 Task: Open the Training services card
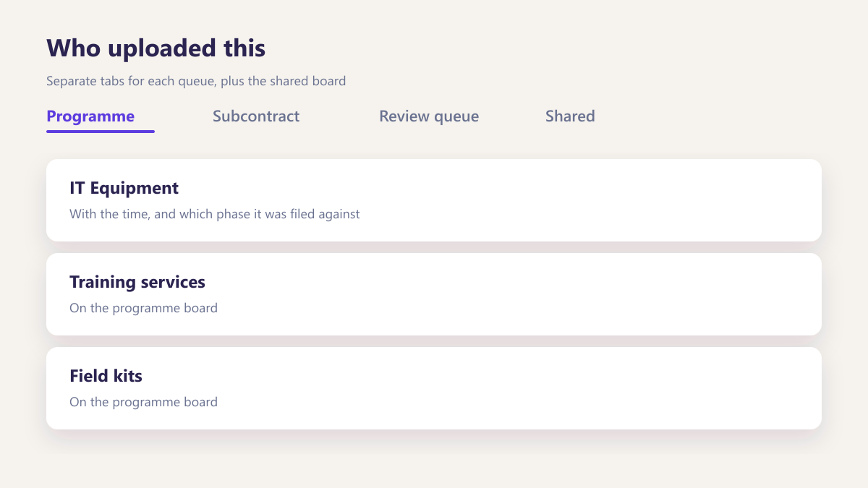click(x=434, y=294)
